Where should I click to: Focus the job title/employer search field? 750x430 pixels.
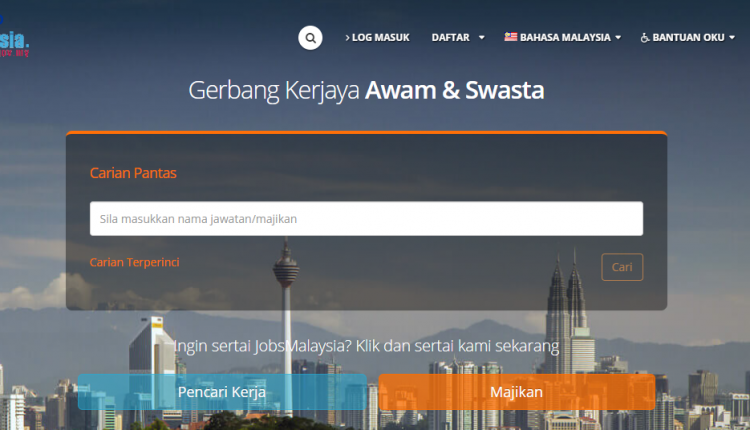[366, 219]
